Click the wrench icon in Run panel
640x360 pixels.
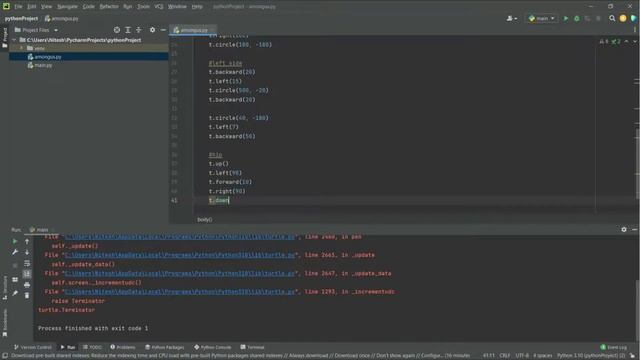[15, 252]
